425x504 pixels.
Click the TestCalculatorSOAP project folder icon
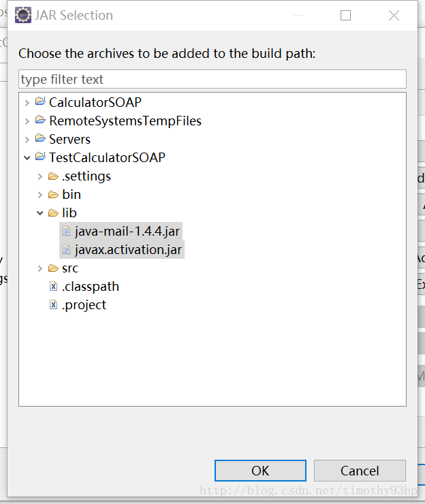(40, 157)
